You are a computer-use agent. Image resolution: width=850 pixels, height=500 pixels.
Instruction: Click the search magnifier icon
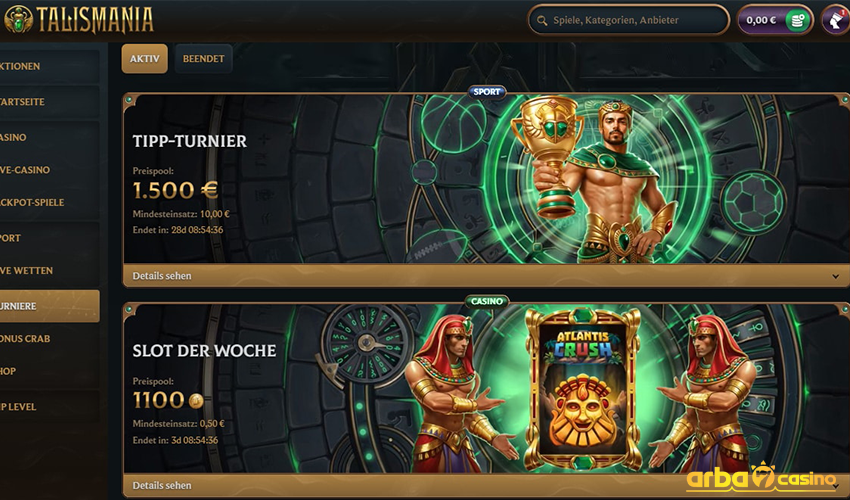(542, 21)
